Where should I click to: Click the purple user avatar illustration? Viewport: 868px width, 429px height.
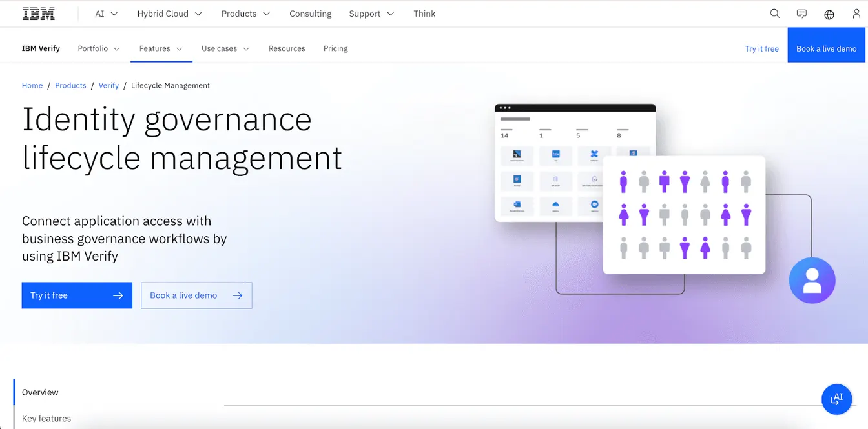coord(812,281)
